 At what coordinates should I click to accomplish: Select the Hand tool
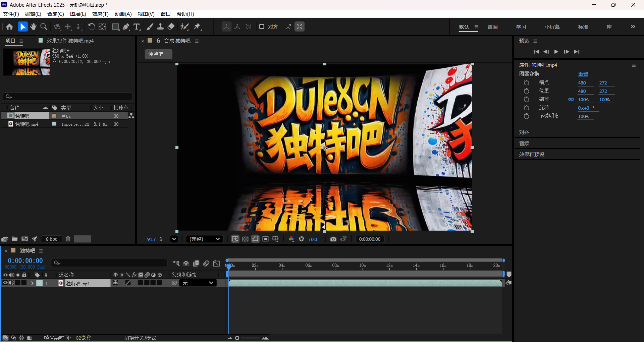pyautogui.click(x=33, y=27)
